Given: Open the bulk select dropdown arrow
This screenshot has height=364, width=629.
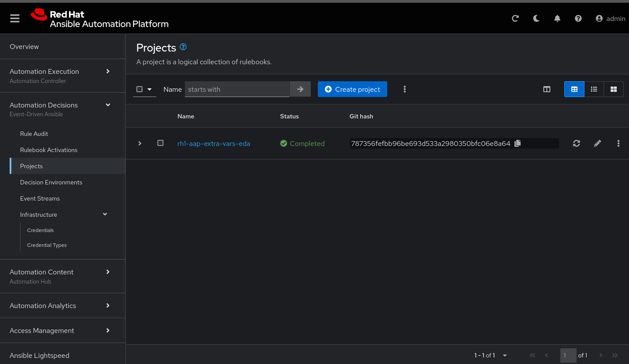Looking at the screenshot, I should (149, 89).
